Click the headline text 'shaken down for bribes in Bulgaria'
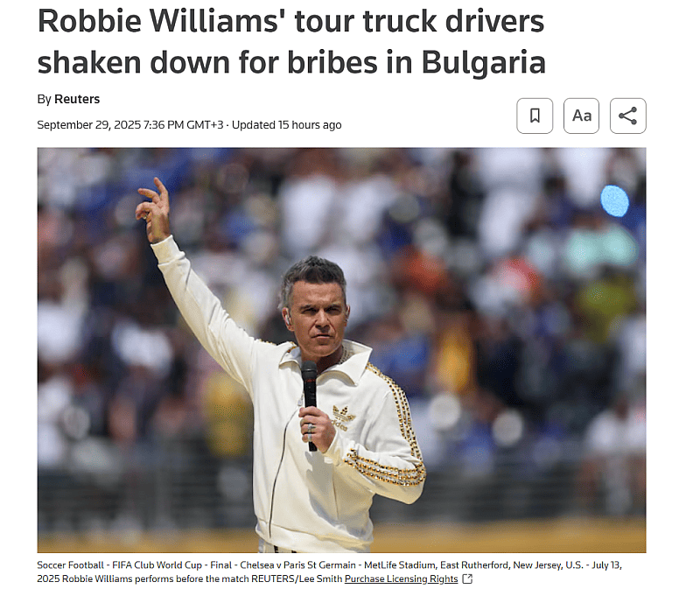This screenshot has height=589, width=700. tap(291, 62)
